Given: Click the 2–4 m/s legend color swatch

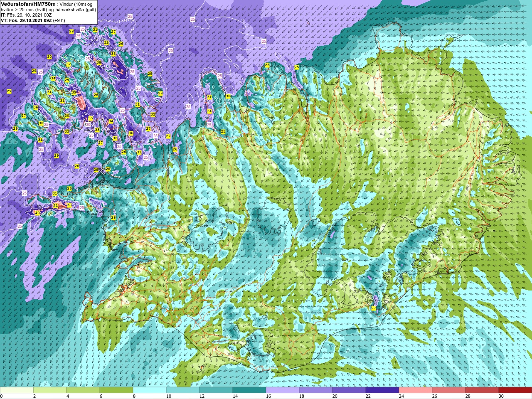Looking at the screenshot, I should click(50, 390).
